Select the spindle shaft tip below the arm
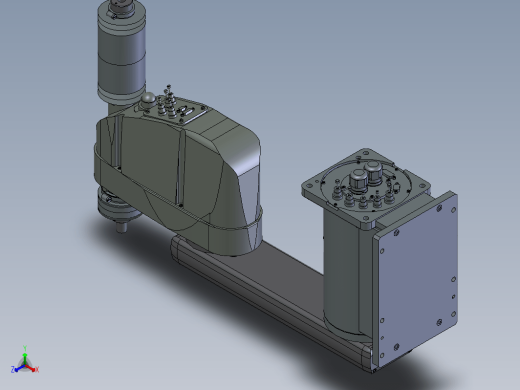Viewport: 520px width, 390px height. coord(121,227)
